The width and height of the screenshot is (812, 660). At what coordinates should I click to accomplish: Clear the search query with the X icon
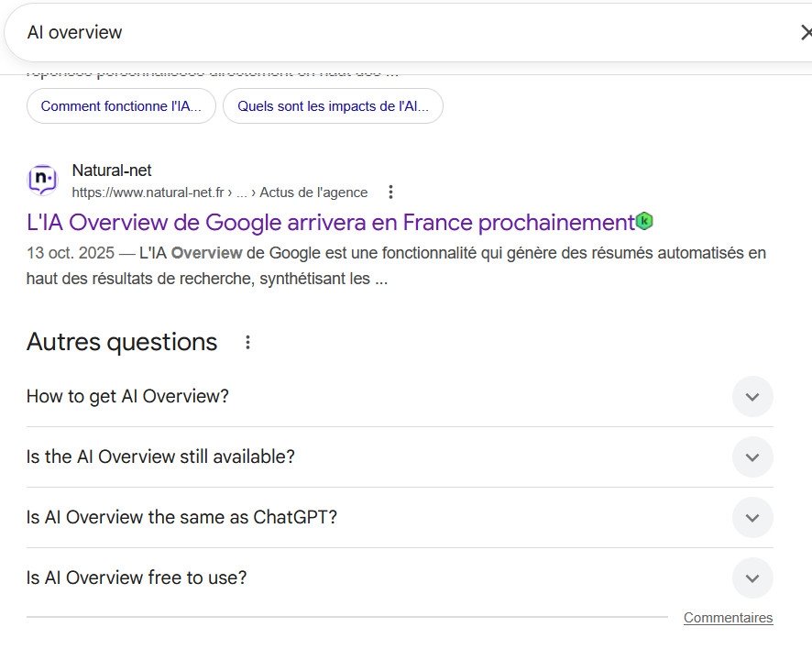(805, 33)
